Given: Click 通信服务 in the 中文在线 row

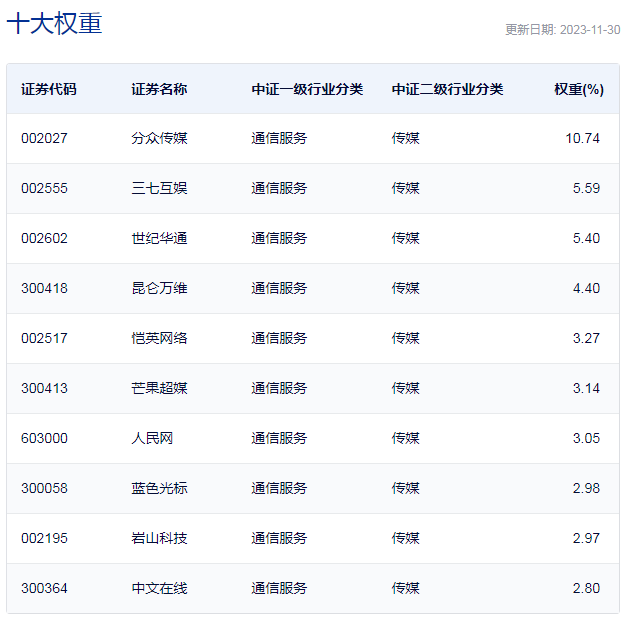Looking at the screenshot, I should pos(279,588).
